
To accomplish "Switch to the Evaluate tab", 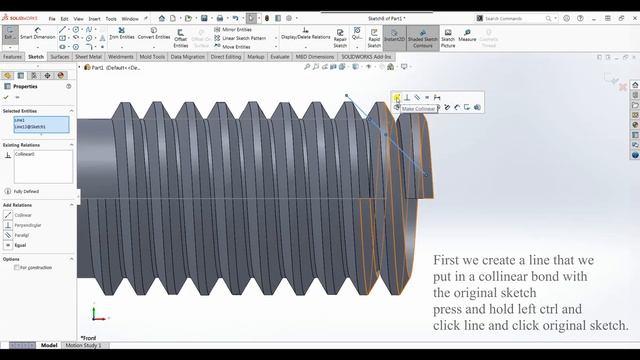I will [280, 57].
